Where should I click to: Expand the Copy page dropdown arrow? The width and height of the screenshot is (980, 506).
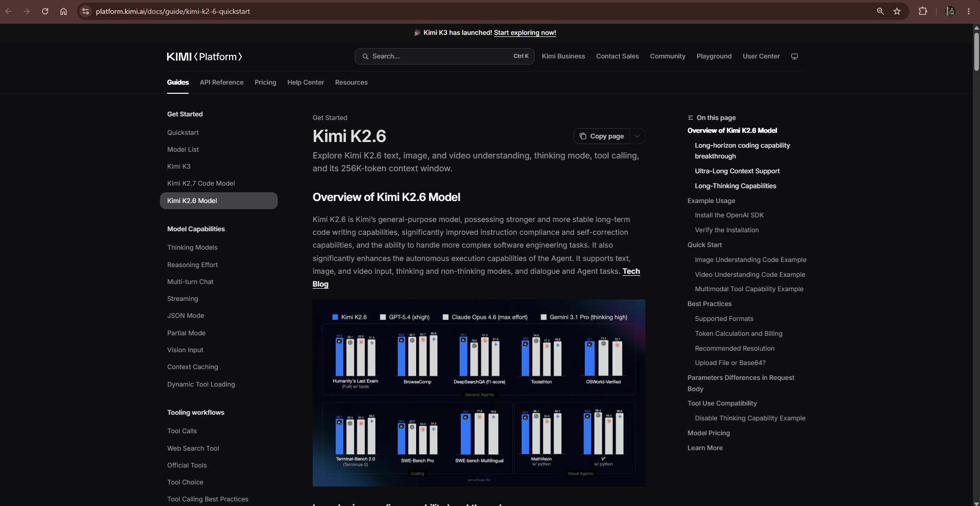tap(637, 136)
